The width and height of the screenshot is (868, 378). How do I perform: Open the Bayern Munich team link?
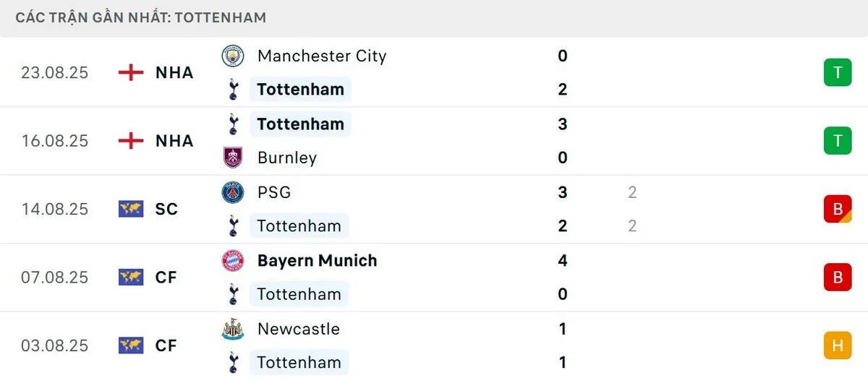(x=317, y=261)
